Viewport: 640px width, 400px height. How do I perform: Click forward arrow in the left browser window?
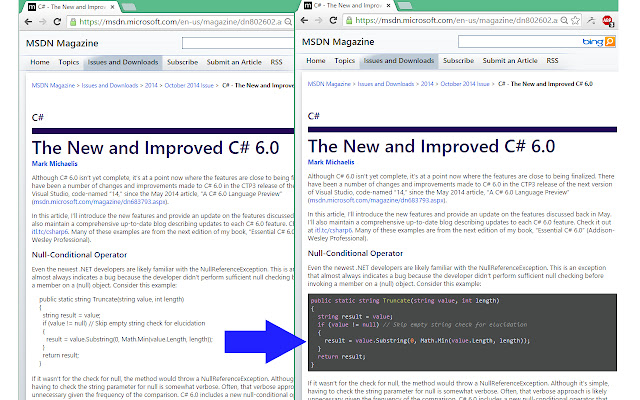[42, 22]
